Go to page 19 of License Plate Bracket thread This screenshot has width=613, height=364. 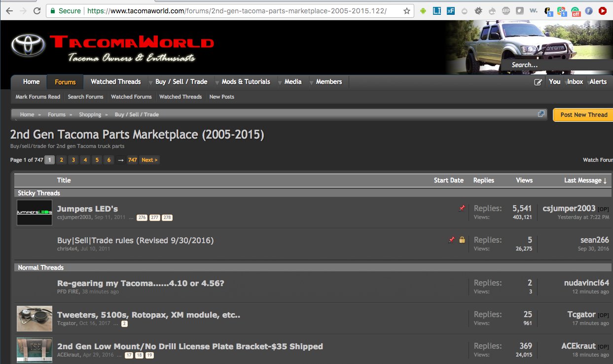(149, 355)
